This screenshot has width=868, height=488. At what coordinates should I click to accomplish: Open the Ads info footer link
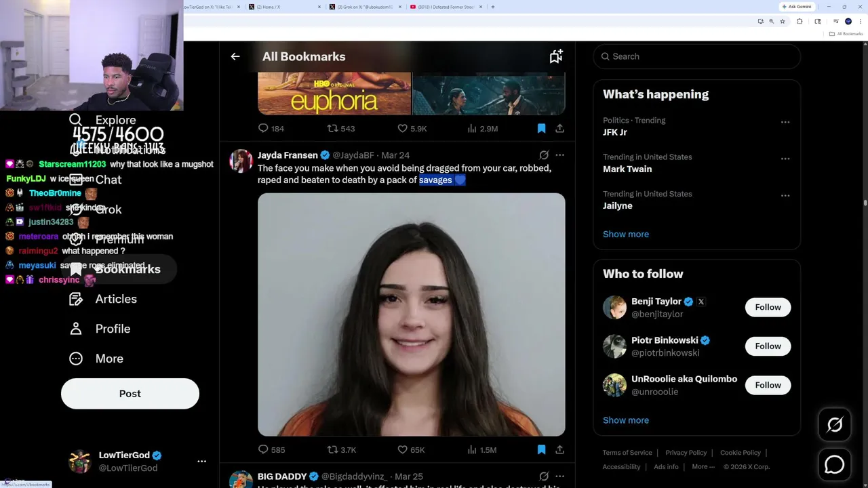(x=666, y=466)
